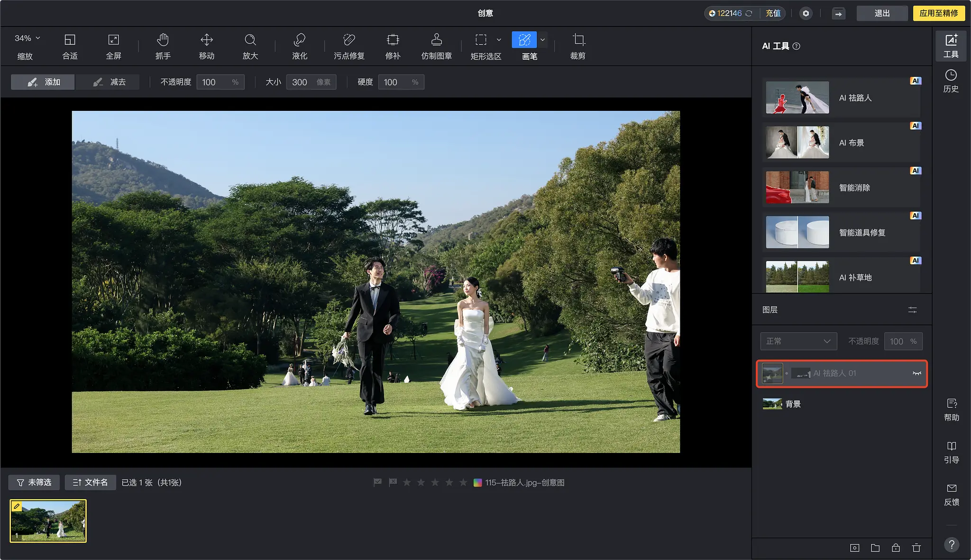Choose the 仿制图章 clone stamp tool
Image resolution: width=971 pixels, height=560 pixels.
436,46
